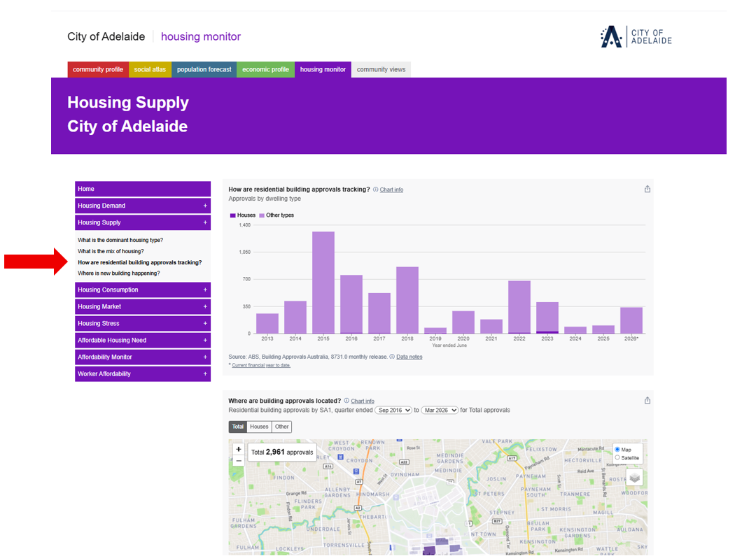Zoom in on the map

[238, 449]
